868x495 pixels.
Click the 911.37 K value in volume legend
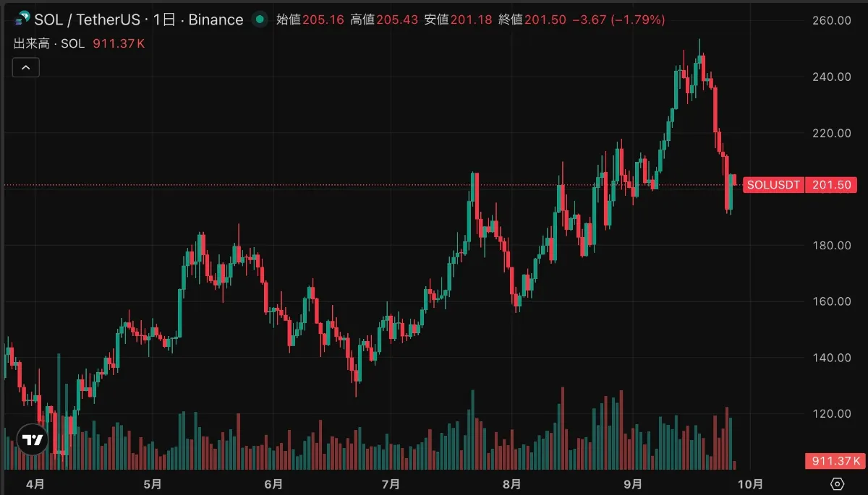(x=119, y=43)
